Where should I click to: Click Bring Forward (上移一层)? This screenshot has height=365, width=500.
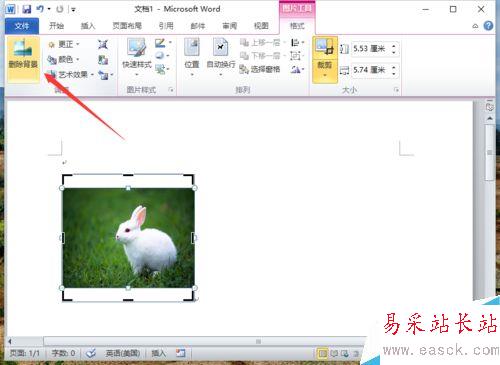click(260, 43)
